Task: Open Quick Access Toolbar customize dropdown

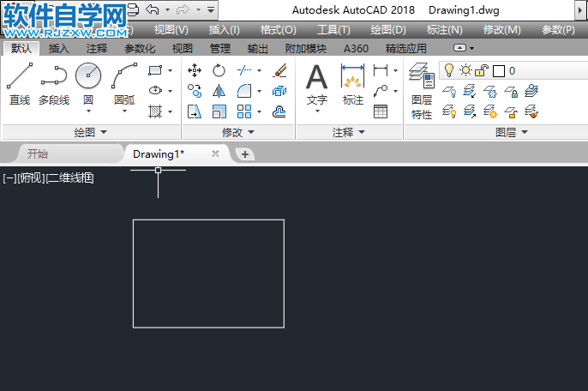Action: tap(211, 10)
